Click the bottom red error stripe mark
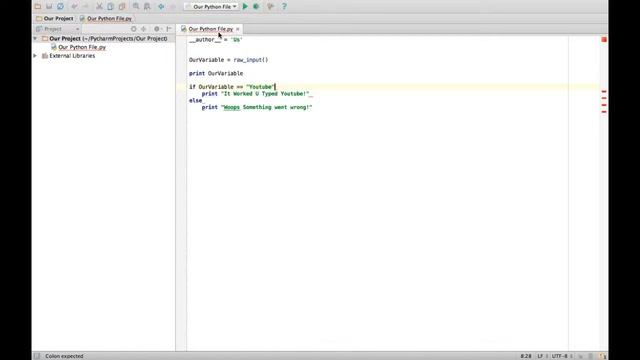Viewport: 640px width, 360px height. point(604,111)
